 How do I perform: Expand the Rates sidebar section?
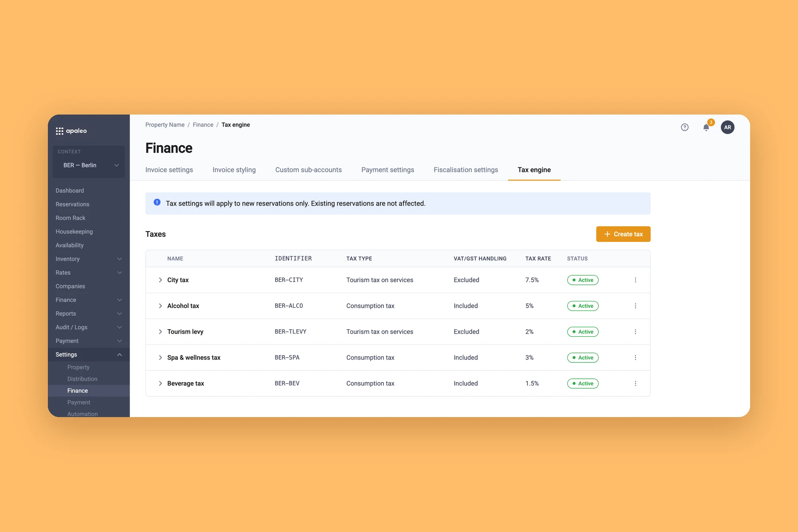point(89,273)
